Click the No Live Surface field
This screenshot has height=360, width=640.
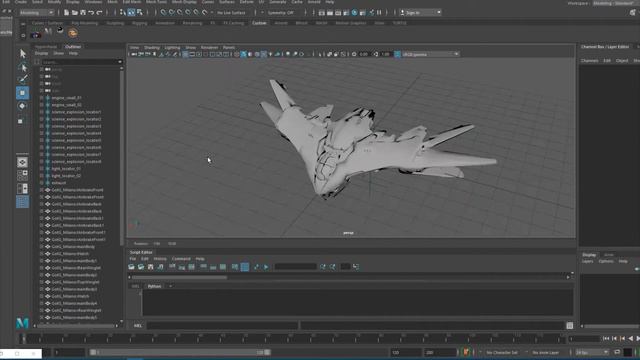pyautogui.click(x=231, y=13)
